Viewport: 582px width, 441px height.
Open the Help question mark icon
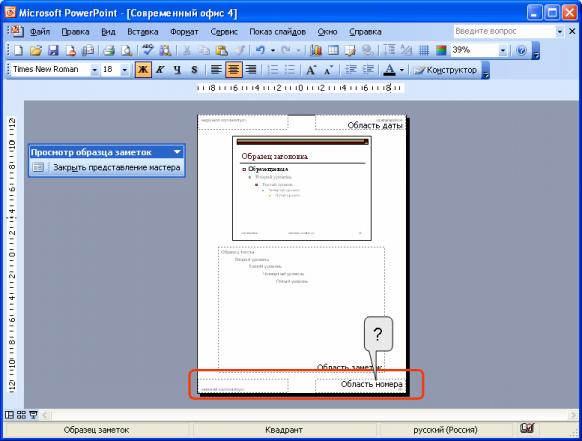pyautogui.click(x=521, y=50)
